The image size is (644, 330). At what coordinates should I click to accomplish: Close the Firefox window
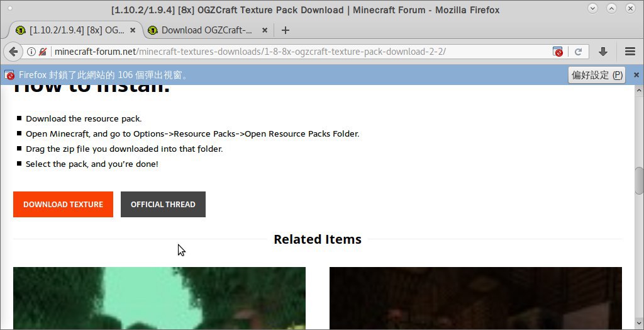click(630, 8)
